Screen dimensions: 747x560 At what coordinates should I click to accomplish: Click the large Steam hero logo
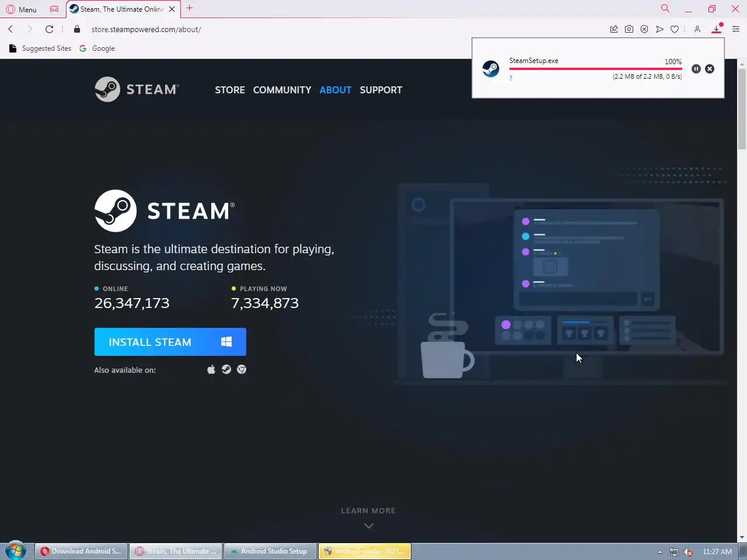tap(165, 211)
